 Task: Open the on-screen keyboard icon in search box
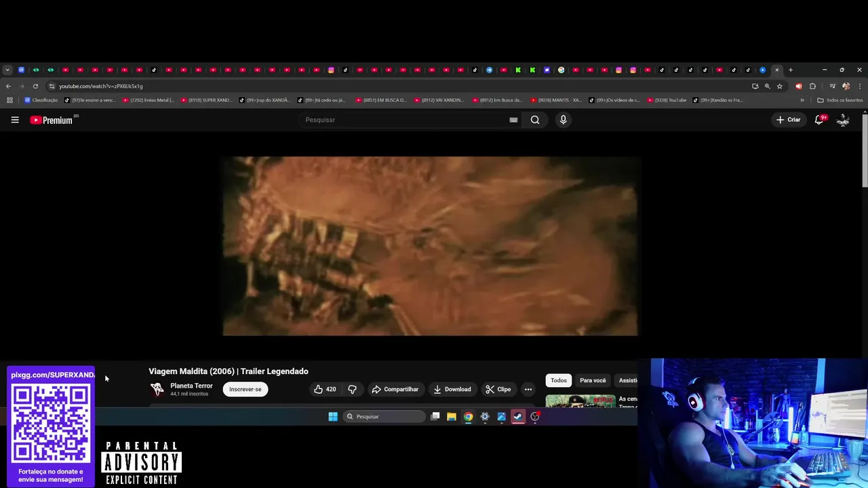(x=513, y=120)
